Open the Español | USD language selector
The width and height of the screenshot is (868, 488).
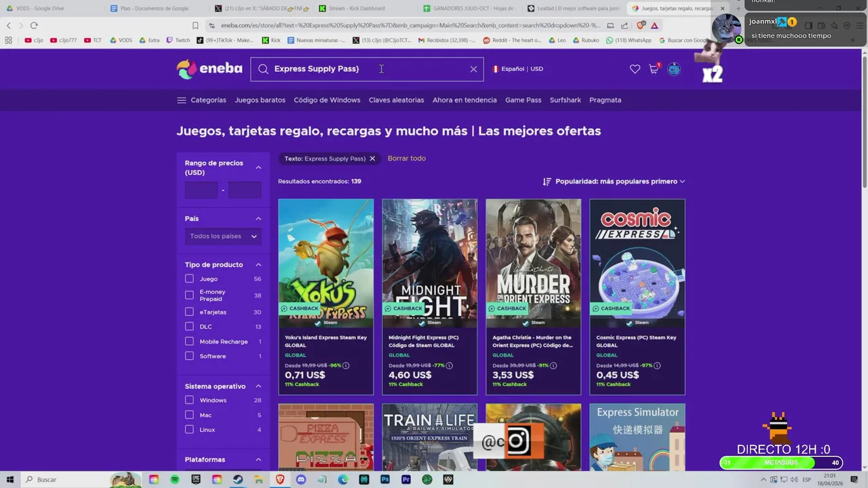(x=518, y=69)
